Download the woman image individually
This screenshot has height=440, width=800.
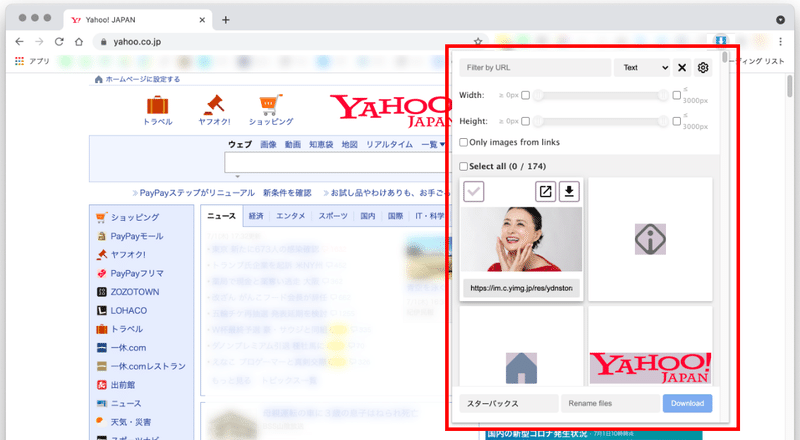point(569,191)
